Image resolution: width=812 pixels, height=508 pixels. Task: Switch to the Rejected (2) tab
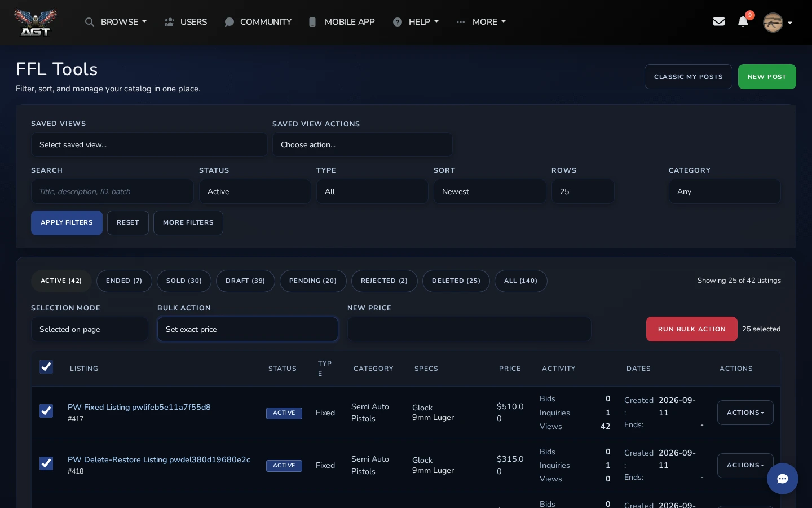(x=385, y=281)
